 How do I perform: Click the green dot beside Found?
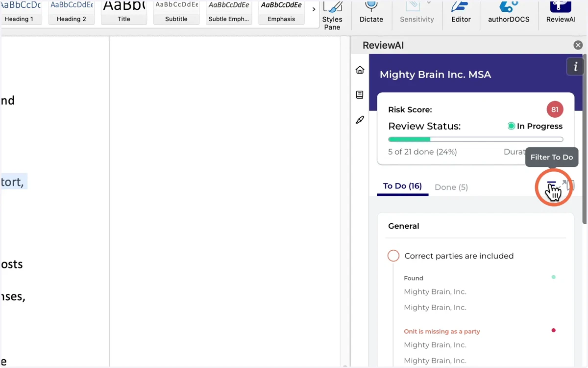pyautogui.click(x=554, y=277)
